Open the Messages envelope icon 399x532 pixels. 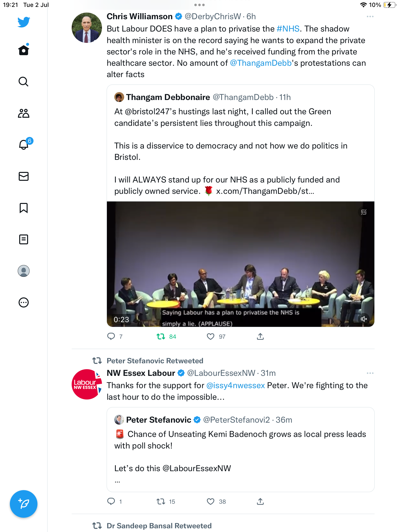24,176
